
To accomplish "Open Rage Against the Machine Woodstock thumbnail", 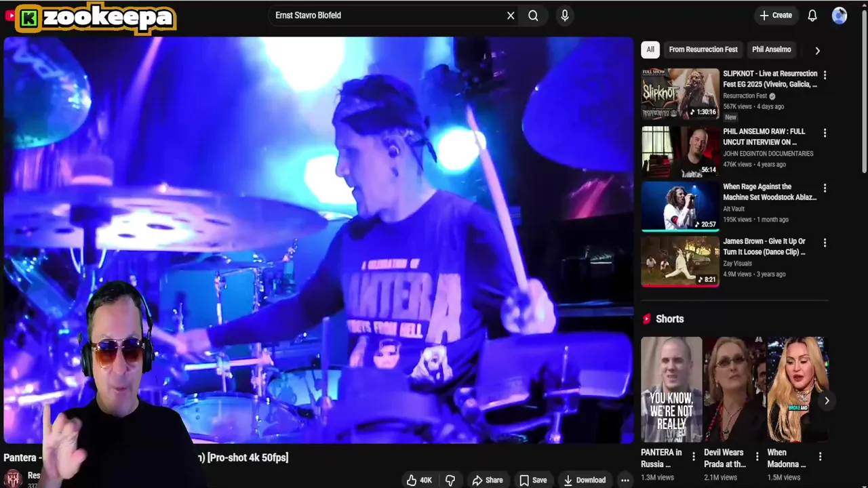I will [x=680, y=206].
